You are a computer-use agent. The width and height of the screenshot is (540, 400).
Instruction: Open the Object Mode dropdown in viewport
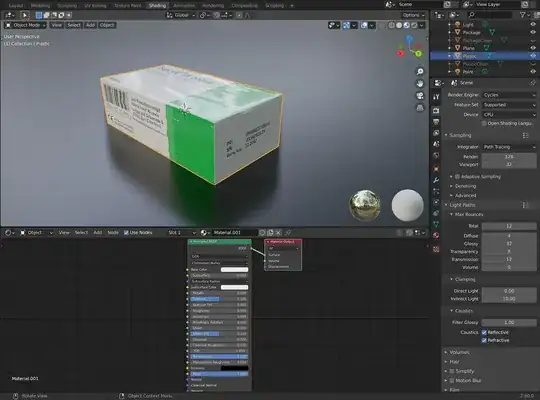click(25, 25)
